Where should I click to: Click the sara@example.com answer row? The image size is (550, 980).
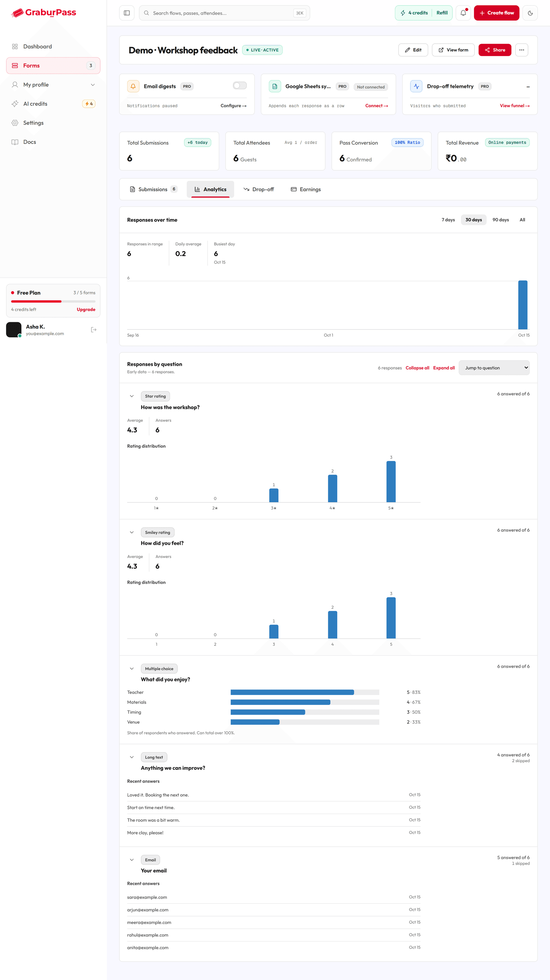[x=274, y=897]
